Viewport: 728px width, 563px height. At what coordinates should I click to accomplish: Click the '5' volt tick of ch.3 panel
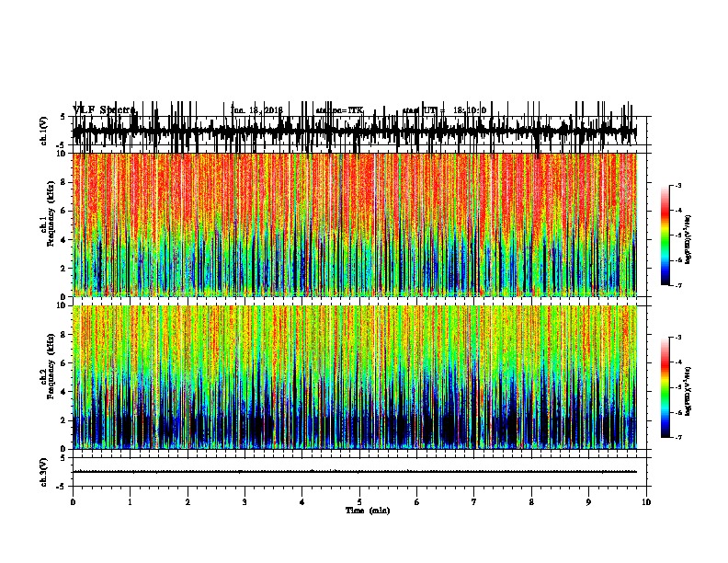tap(63, 458)
